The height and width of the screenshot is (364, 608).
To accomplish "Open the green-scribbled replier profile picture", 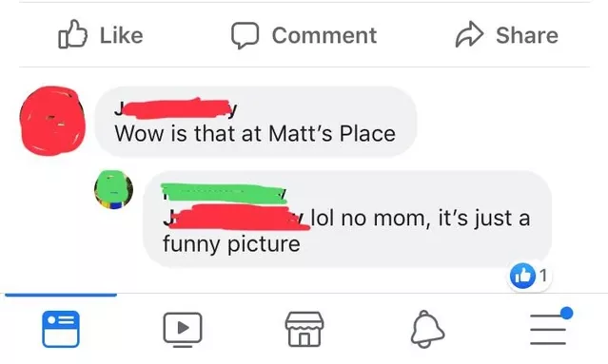I will coord(113,190).
